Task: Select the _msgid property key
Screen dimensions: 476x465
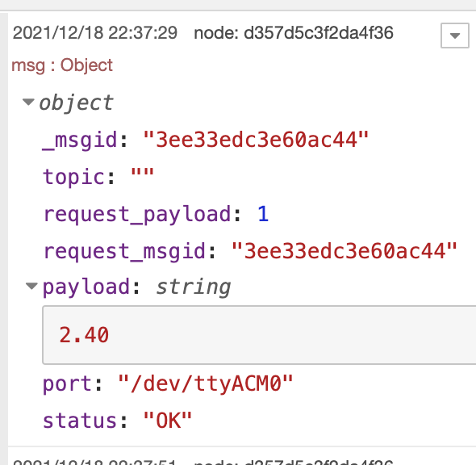Action: click(80, 140)
